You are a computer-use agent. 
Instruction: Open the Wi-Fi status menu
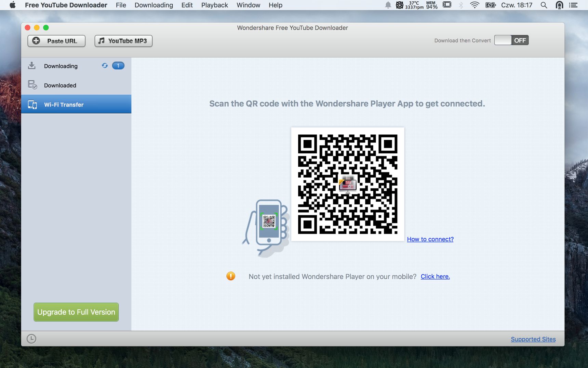[x=475, y=5]
